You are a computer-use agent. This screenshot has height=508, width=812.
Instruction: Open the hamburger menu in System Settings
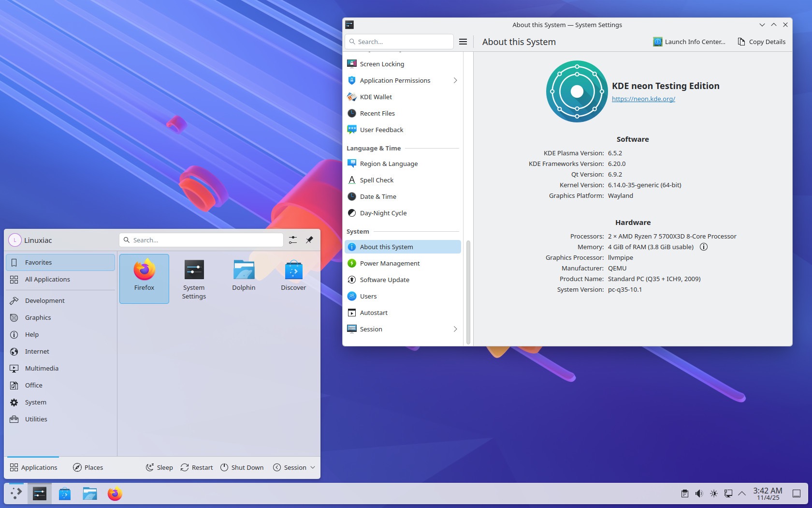463,42
